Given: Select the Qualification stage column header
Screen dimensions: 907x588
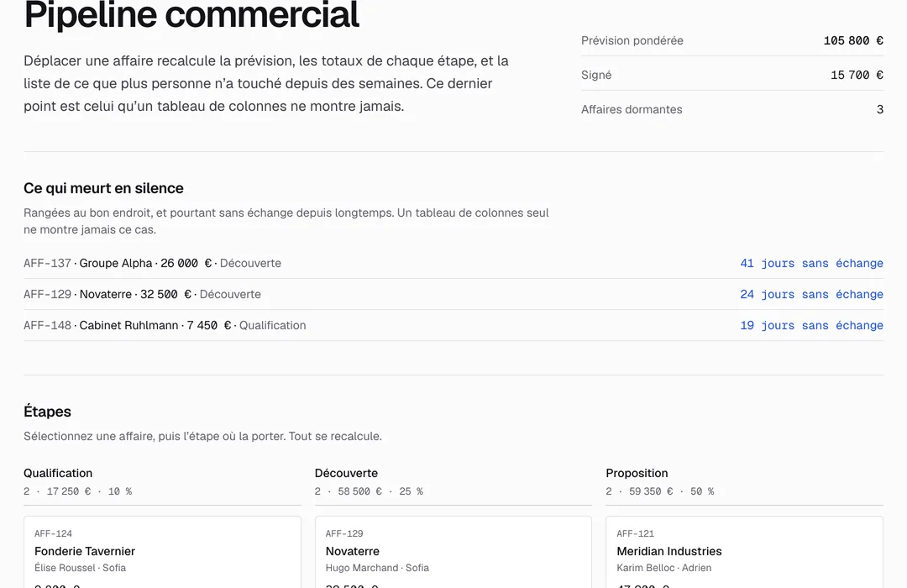Looking at the screenshot, I should point(58,474).
